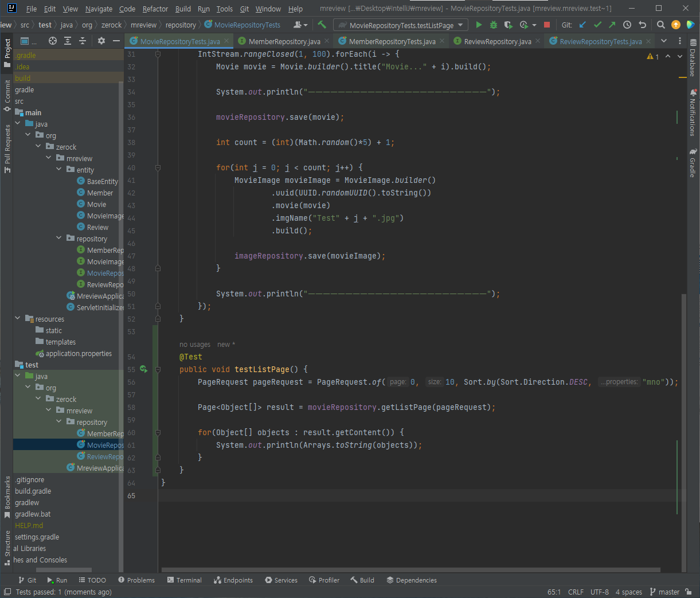The image size is (700, 598).
Task: Click the UTF-8 encoding in status bar
Action: pos(599,592)
